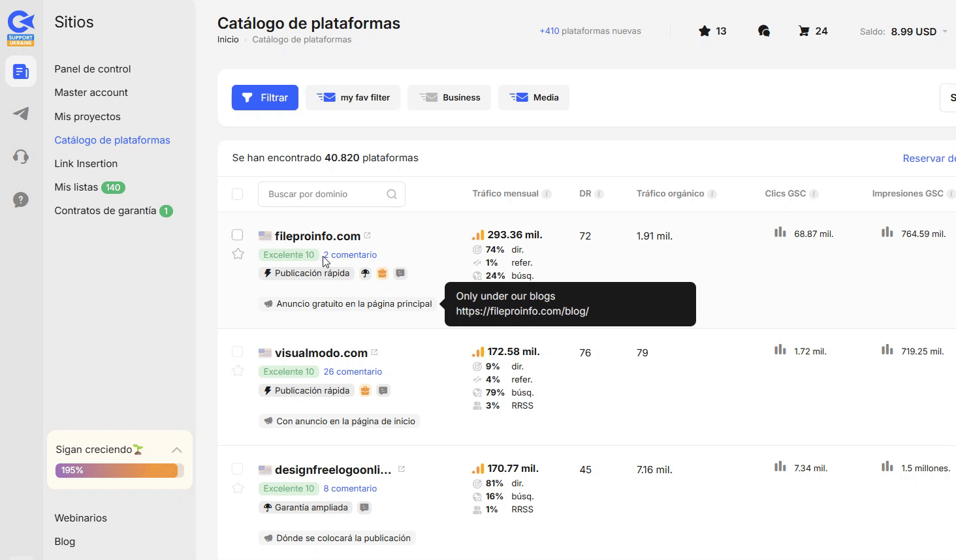Image resolution: width=956 pixels, height=560 pixels.
Task: Click info icon next to Tráfico mensual
Action: (547, 194)
